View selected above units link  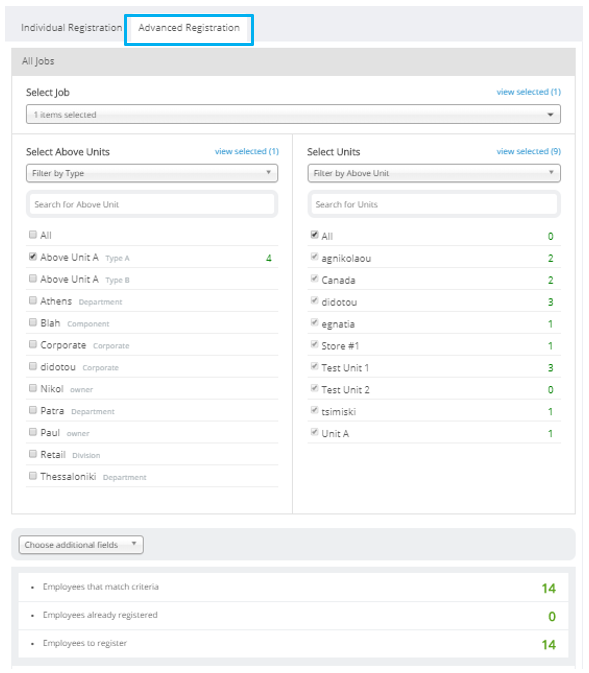pos(247,152)
